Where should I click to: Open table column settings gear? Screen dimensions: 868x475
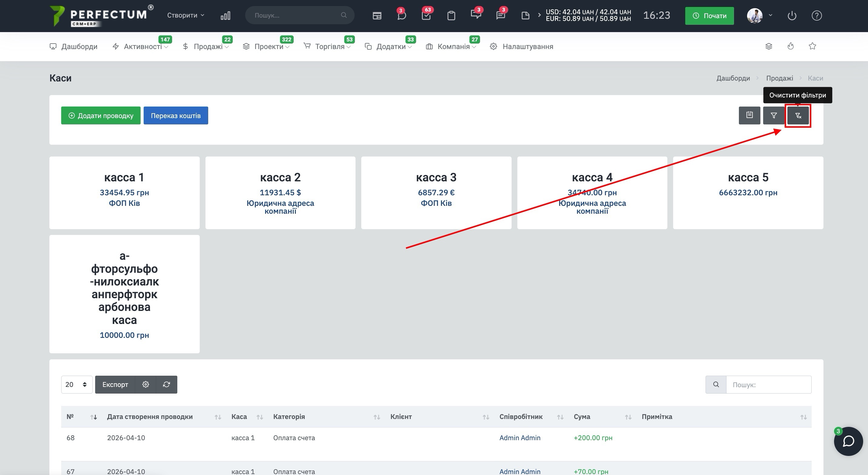(x=145, y=384)
